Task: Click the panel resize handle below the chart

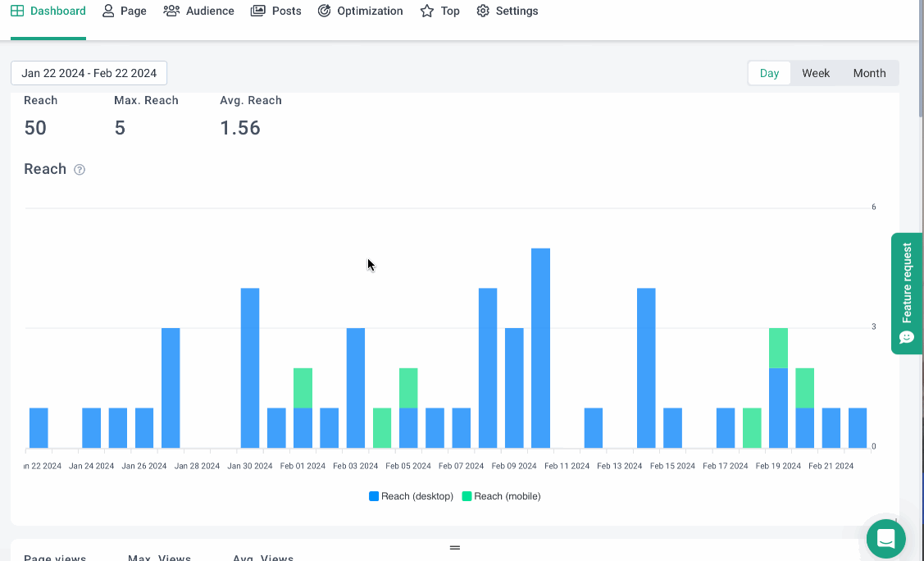Action: click(455, 547)
